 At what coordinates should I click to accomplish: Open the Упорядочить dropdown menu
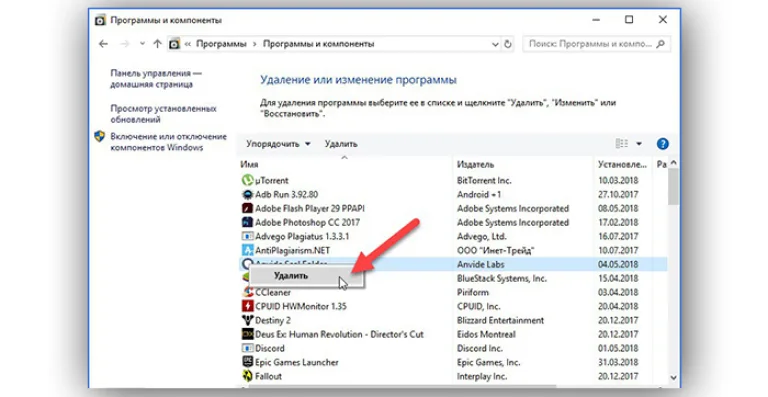(278, 144)
